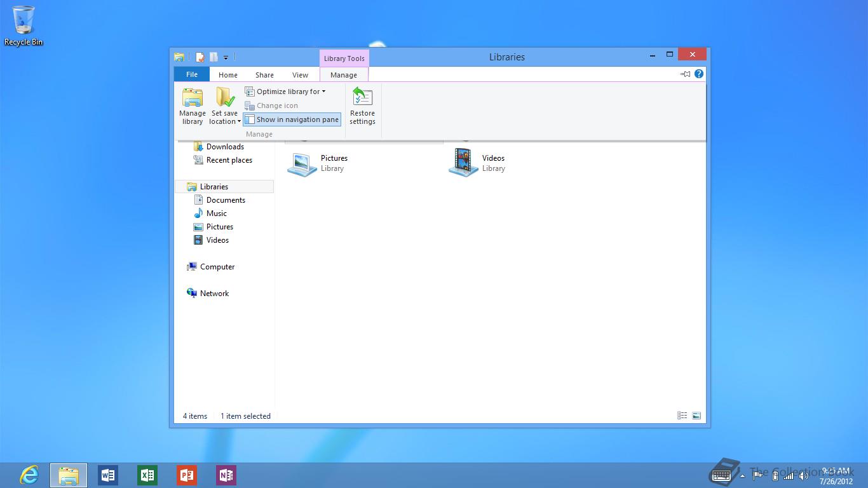The image size is (868, 488).
Task: Click the Computer icon in sidebar
Action: click(x=192, y=267)
